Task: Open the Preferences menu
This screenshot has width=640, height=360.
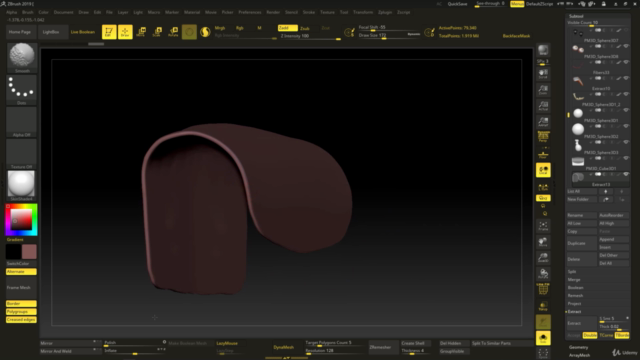Action: [250, 12]
